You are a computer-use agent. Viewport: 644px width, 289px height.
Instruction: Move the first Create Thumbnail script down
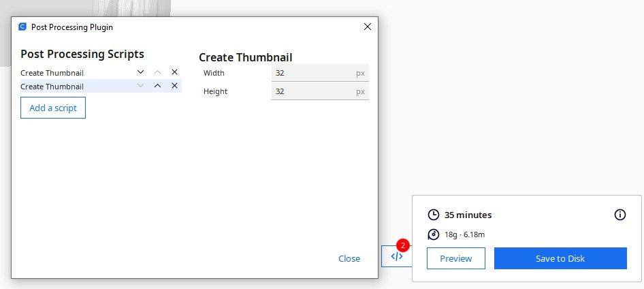pos(141,72)
